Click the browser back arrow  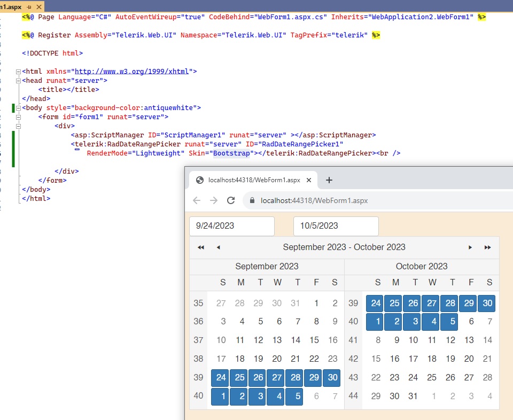[197, 200]
